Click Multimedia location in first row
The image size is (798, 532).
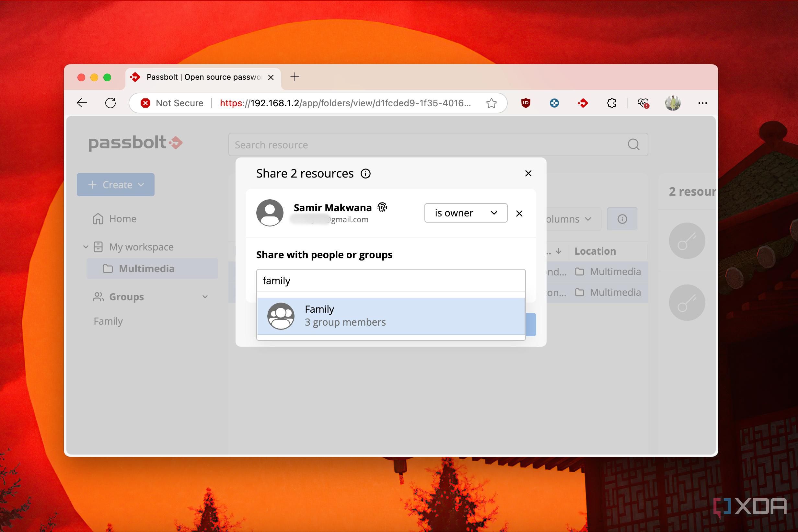coord(608,272)
